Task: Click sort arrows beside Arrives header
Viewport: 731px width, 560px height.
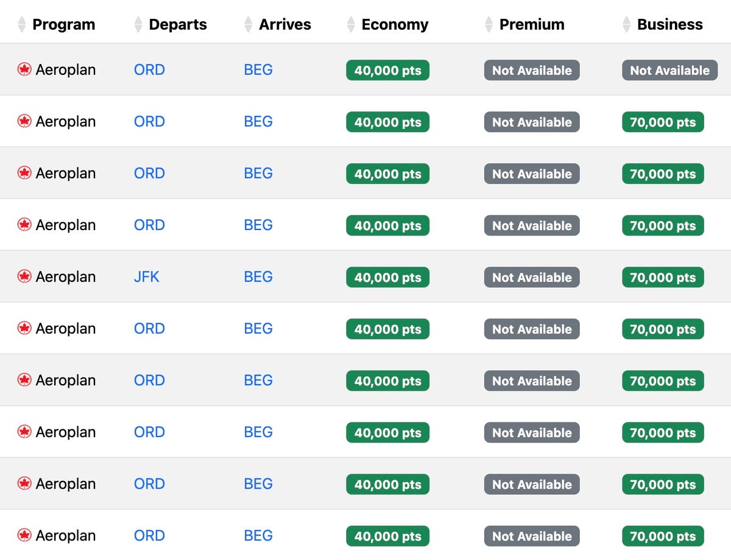Action: coord(249,25)
